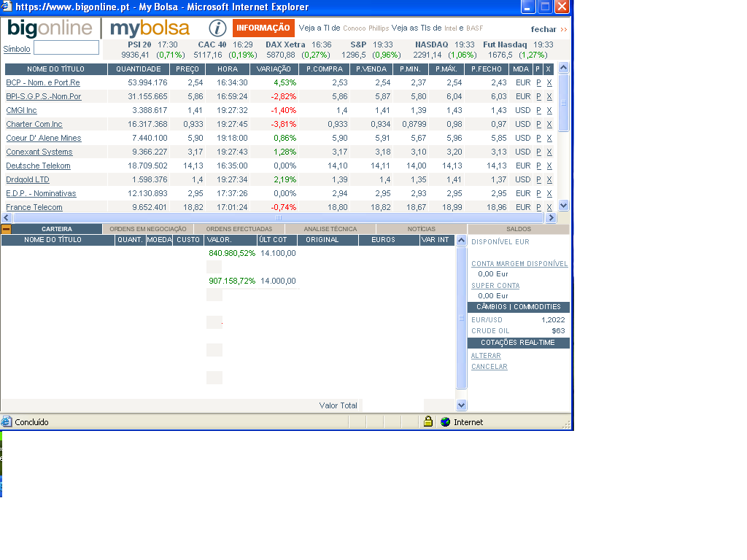Open France Telecom stock link

tap(34, 207)
